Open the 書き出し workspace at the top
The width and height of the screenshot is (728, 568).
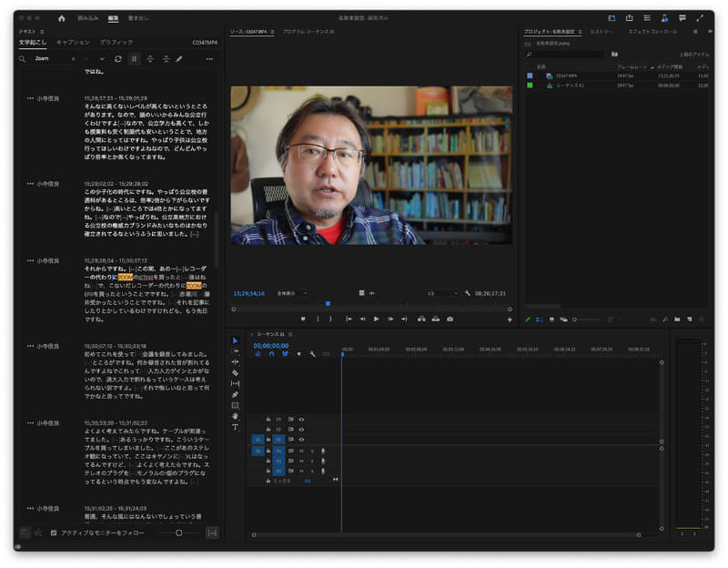[x=138, y=17]
